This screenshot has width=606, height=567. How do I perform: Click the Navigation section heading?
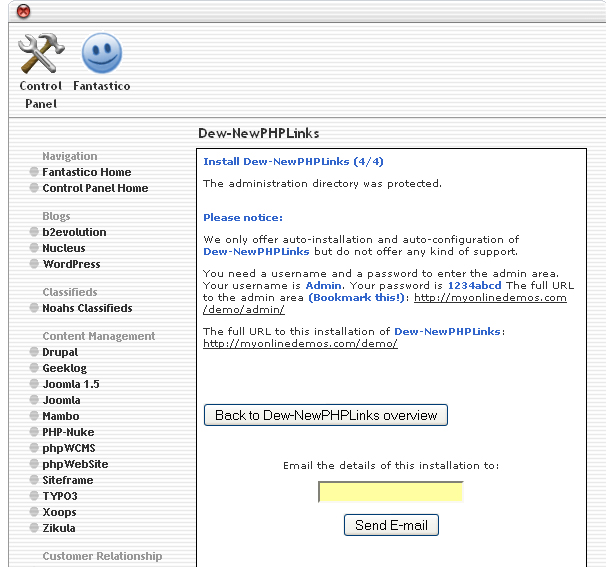pyautogui.click(x=70, y=156)
